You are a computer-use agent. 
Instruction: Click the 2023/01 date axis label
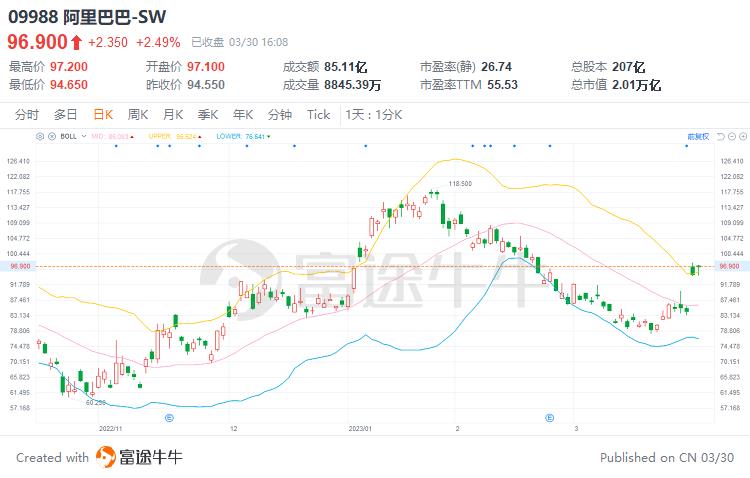click(360, 429)
